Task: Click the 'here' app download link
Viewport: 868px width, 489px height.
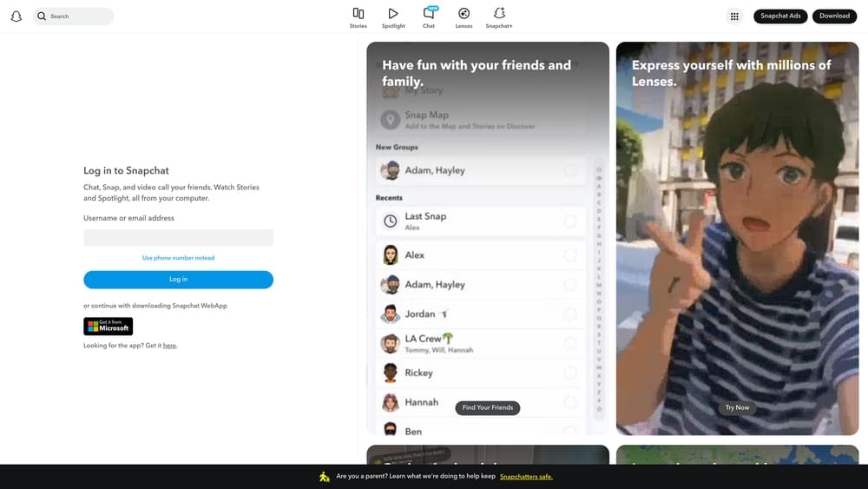Action: 169,346
